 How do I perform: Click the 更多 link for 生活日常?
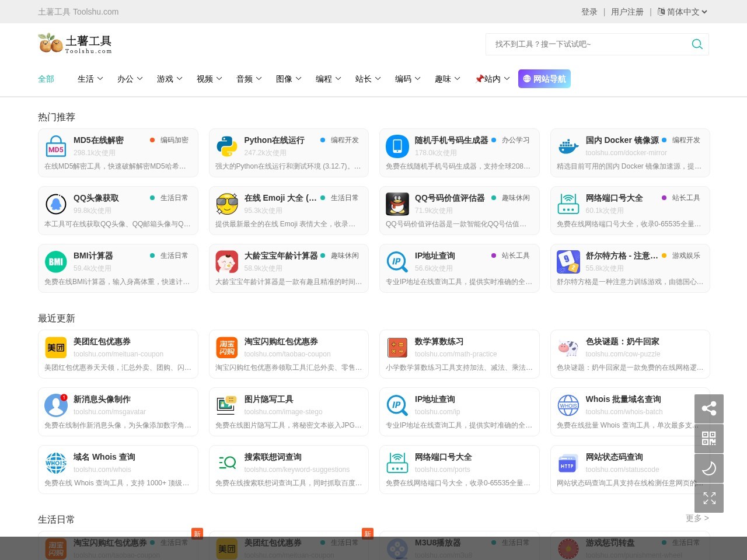pos(697,518)
